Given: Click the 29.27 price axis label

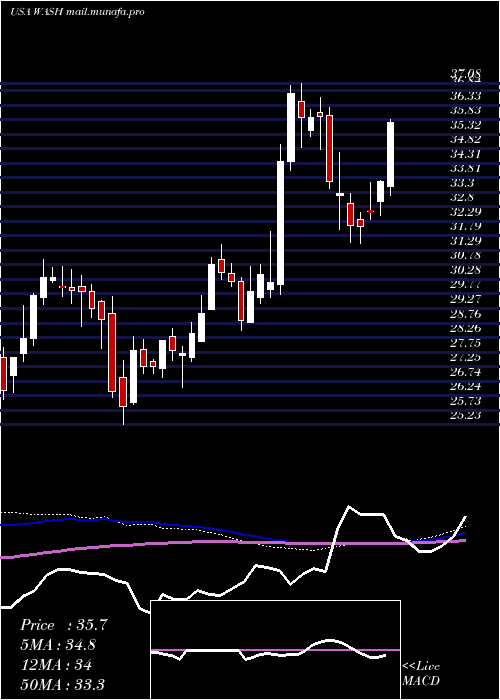Looking at the screenshot, I should [466, 299].
